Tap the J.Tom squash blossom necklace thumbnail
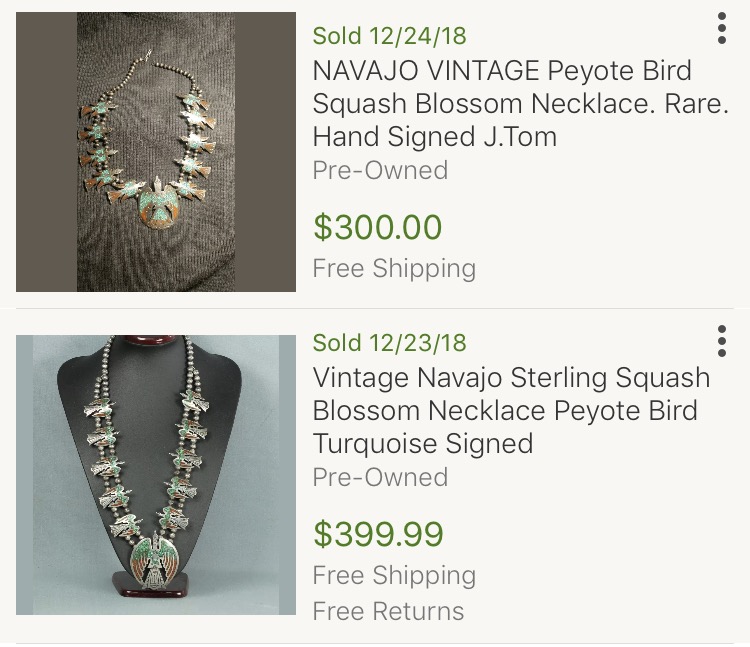The height and width of the screenshot is (647, 750). tap(156, 152)
